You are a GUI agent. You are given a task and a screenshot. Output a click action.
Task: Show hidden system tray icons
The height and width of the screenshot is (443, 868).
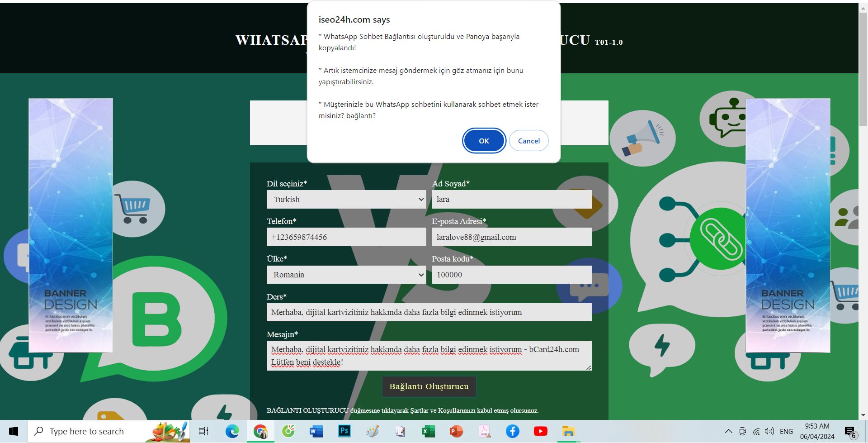[728, 431]
